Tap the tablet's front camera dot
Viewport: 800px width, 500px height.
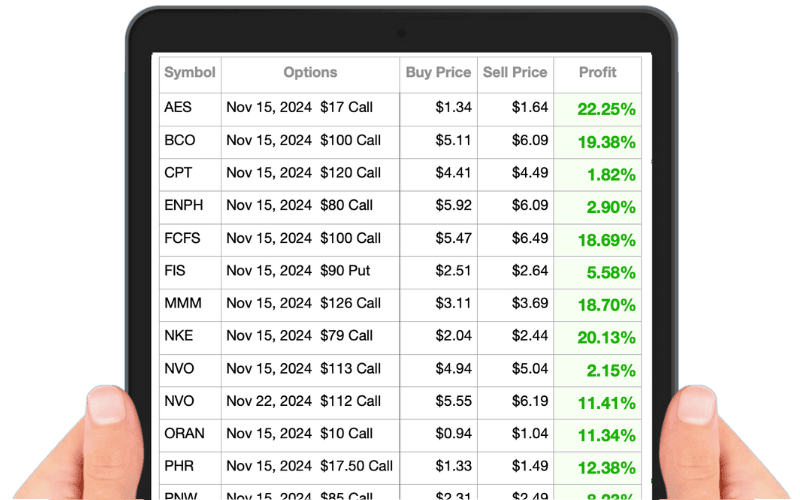point(400,33)
